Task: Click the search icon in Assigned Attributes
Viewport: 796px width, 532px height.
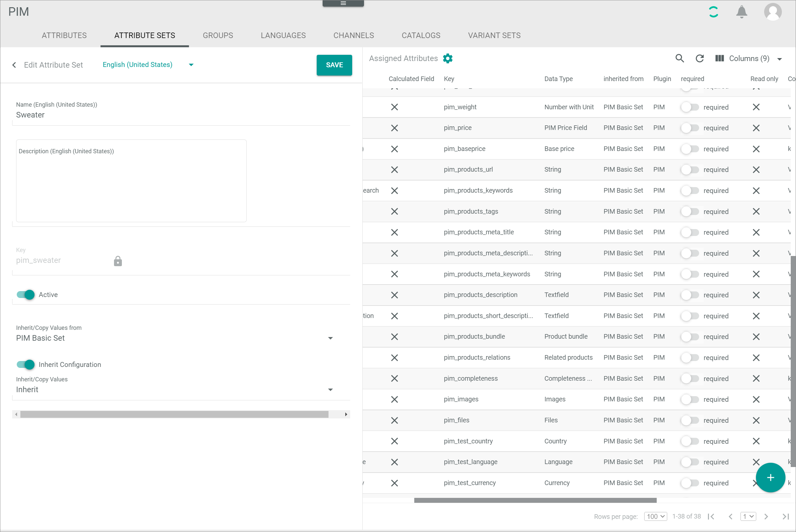Action: click(x=679, y=58)
